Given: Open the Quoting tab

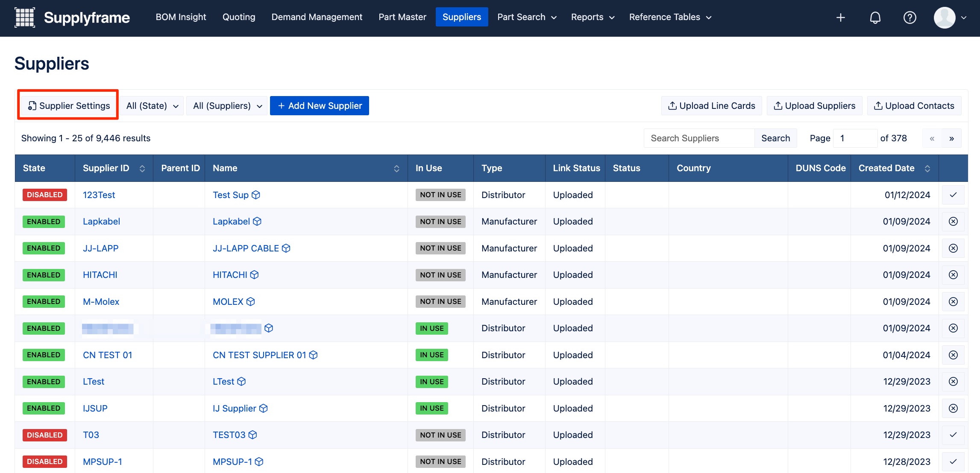Looking at the screenshot, I should pyautogui.click(x=239, y=17).
